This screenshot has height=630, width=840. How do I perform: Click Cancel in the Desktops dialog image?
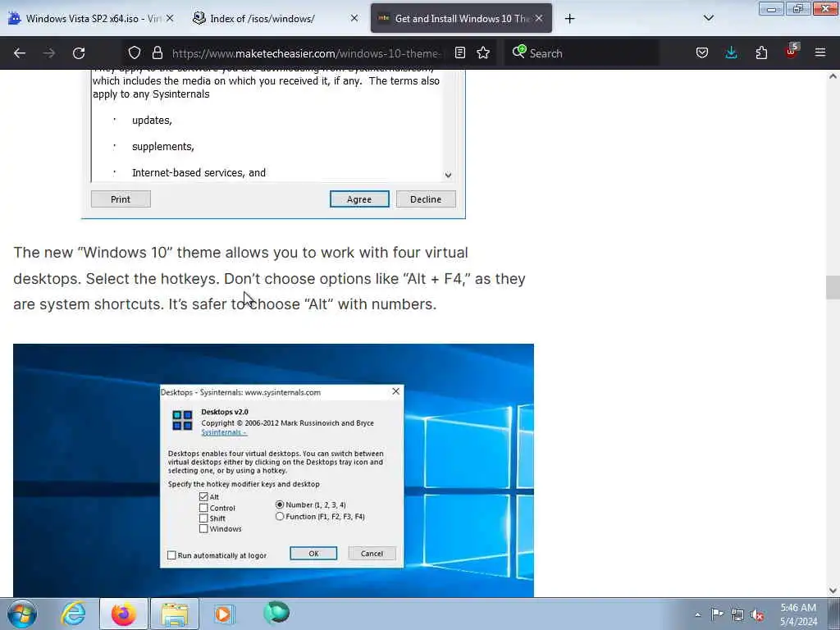(372, 554)
